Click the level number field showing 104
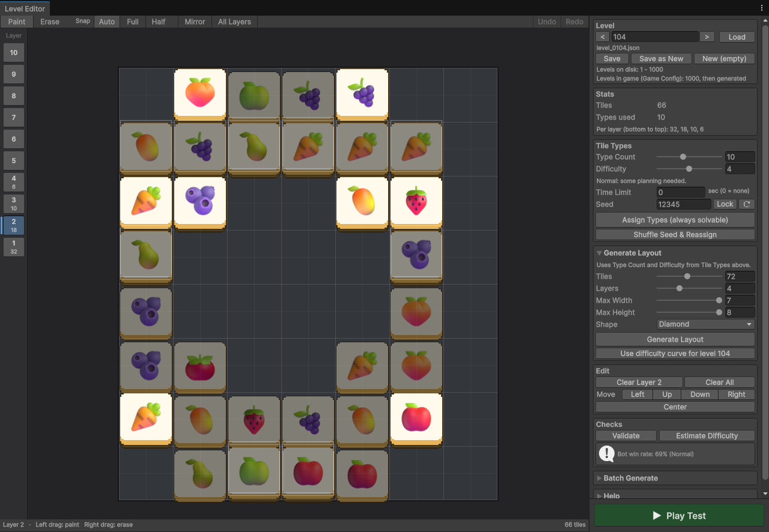The width and height of the screenshot is (769, 532). [654, 37]
